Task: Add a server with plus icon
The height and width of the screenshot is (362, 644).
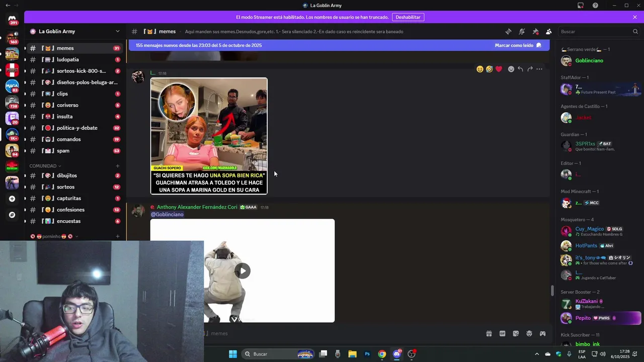Action: click(12, 199)
